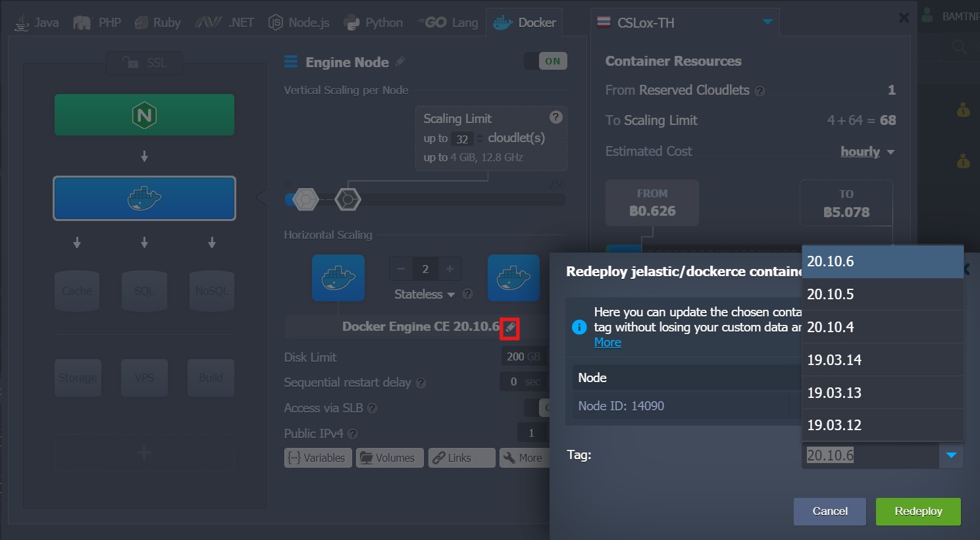Click the pencil icon beside Docker Engine CE 20.10.6

point(510,328)
